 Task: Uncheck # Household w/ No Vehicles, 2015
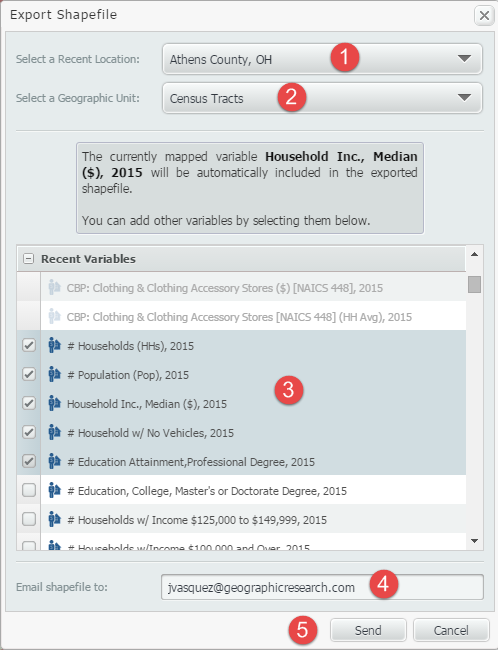[29, 432]
